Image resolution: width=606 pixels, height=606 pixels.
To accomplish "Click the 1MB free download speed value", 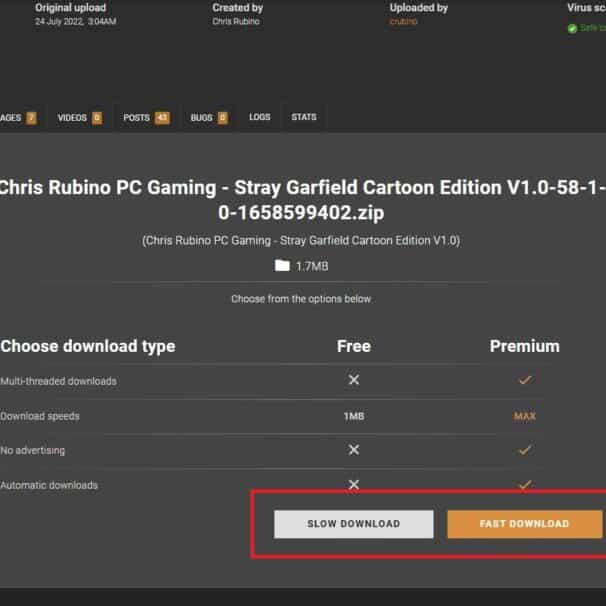I will click(354, 416).
